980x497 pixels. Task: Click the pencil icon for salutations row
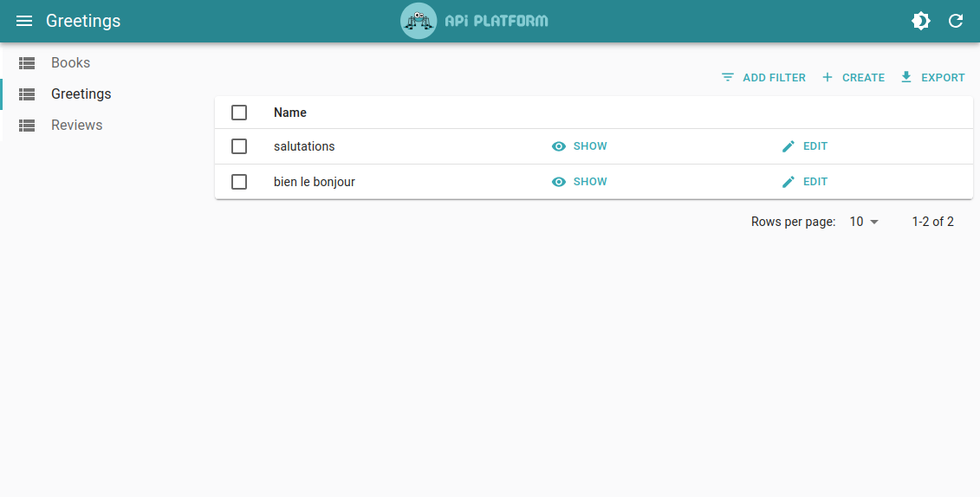pyautogui.click(x=789, y=146)
